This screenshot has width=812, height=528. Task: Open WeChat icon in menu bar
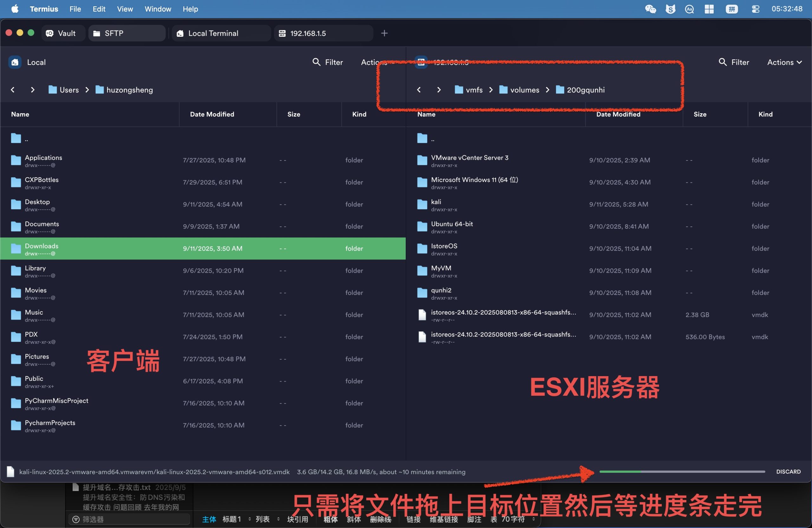(650, 9)
